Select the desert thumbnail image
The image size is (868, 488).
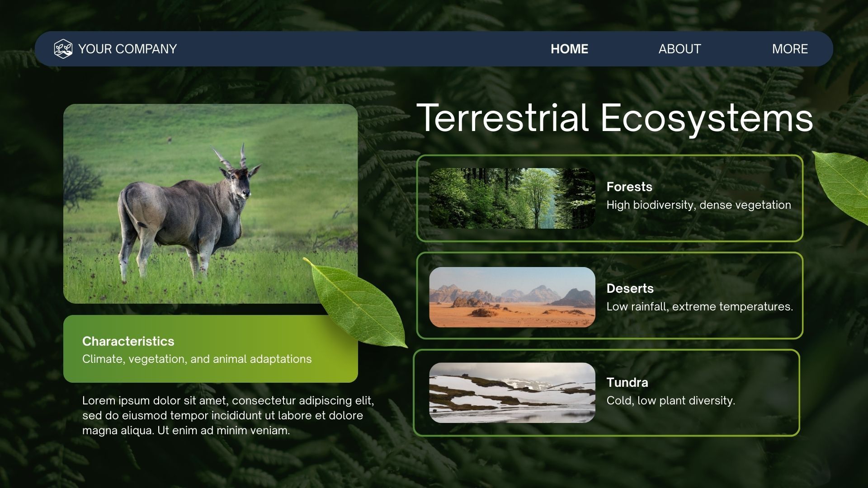coord(512,297)
